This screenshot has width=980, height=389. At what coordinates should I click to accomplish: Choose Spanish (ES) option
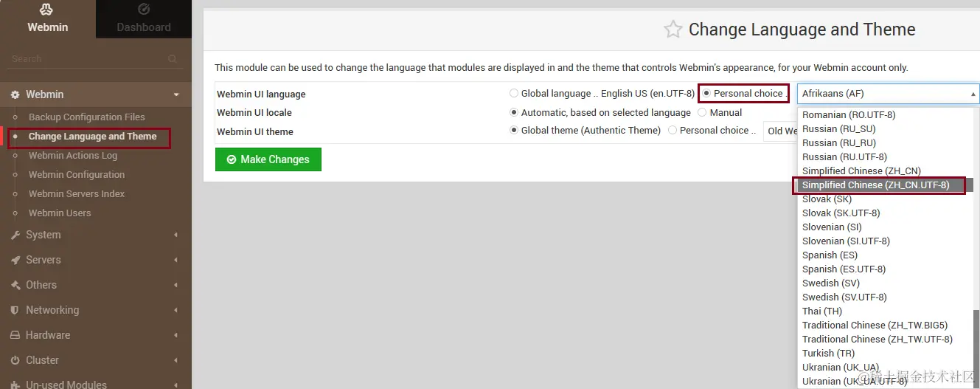885,255
